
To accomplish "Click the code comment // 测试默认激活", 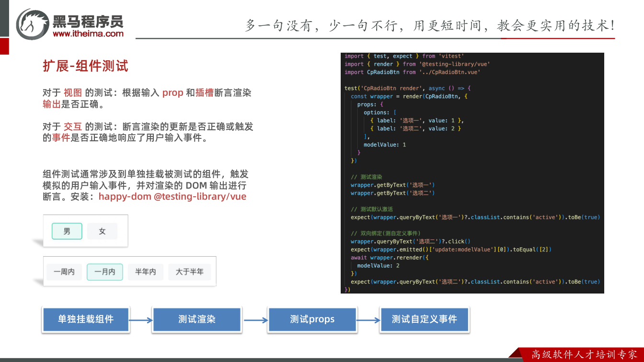I will point(372,209).
